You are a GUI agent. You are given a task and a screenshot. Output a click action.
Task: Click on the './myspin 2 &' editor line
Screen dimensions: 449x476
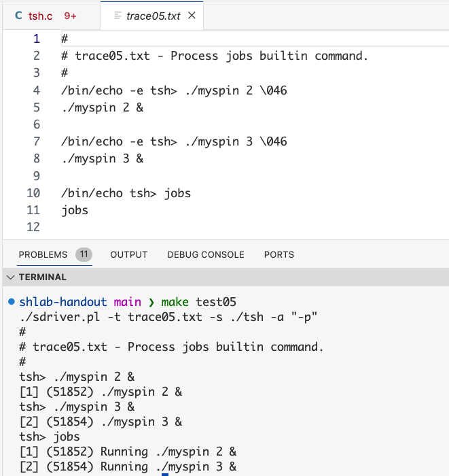tap(103, 107)
